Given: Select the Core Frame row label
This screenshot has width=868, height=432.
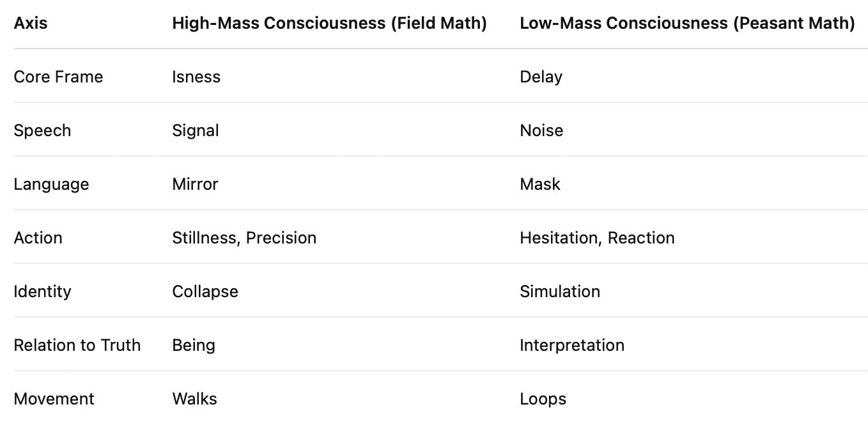Looking at the screenshot, I should [58, 77].
